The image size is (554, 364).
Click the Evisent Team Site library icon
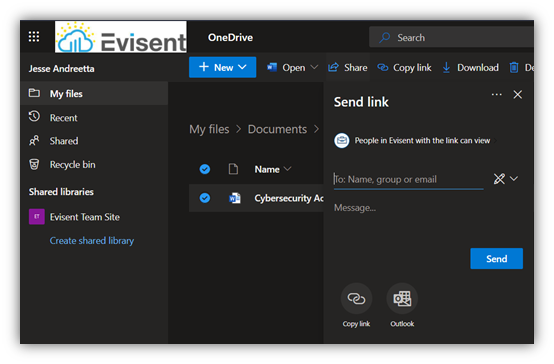point(37,217)
